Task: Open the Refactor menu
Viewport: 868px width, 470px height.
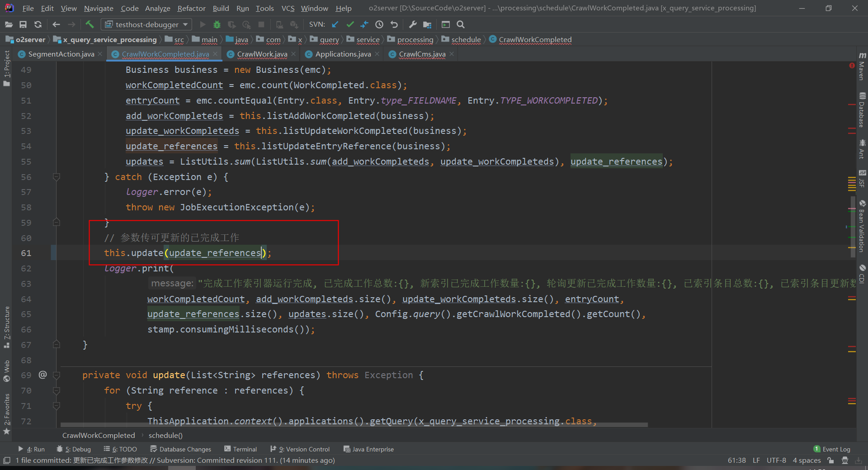Action: [x=191, y=8]
